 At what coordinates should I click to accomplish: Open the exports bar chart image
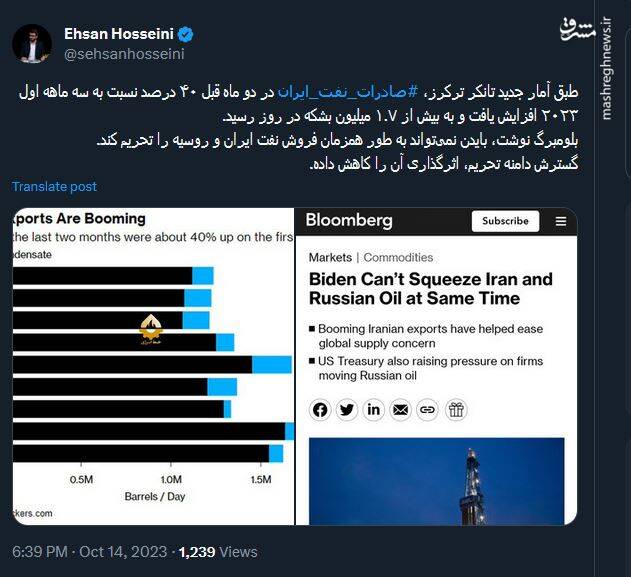tap(153, 365)
